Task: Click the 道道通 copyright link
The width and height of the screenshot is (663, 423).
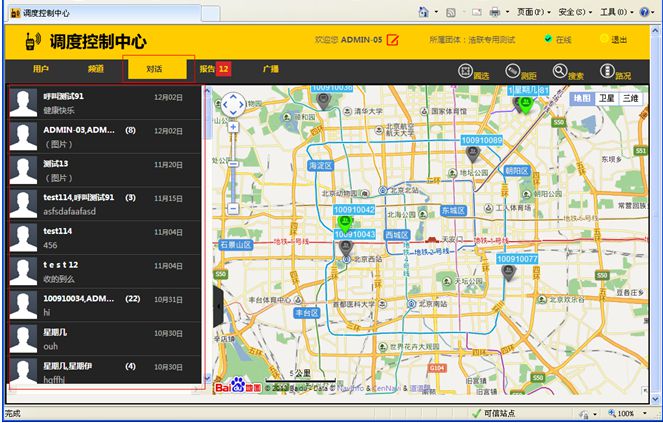Action: (419, 388)
